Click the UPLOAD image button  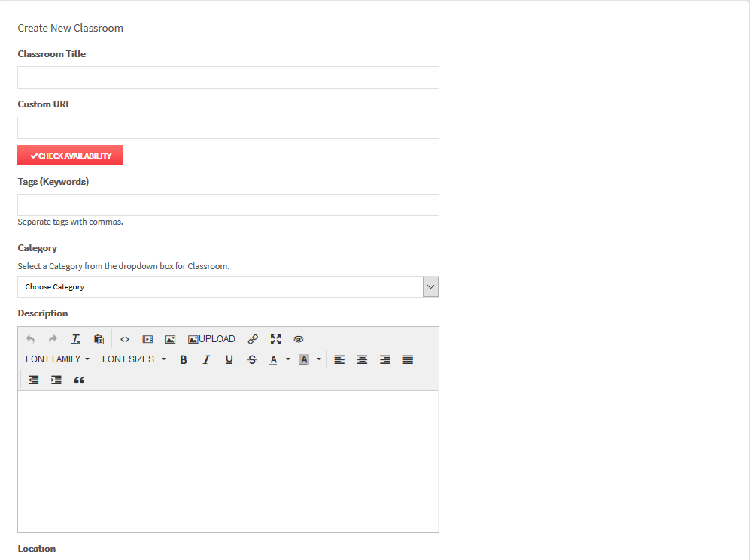coord(211,339)
